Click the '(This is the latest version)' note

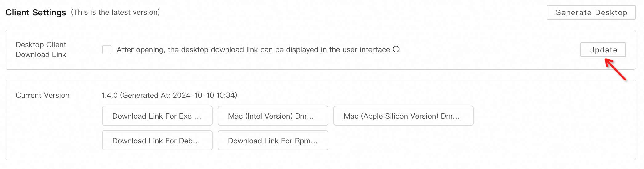pyautogui.click(x=115, y=12)
